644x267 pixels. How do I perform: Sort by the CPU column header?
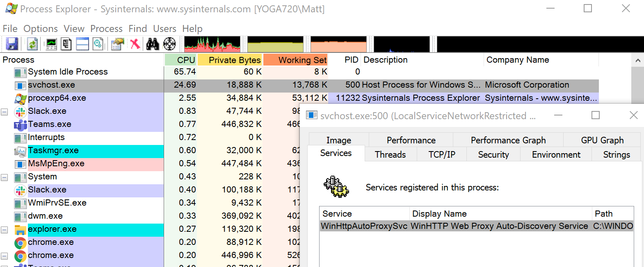181,60
